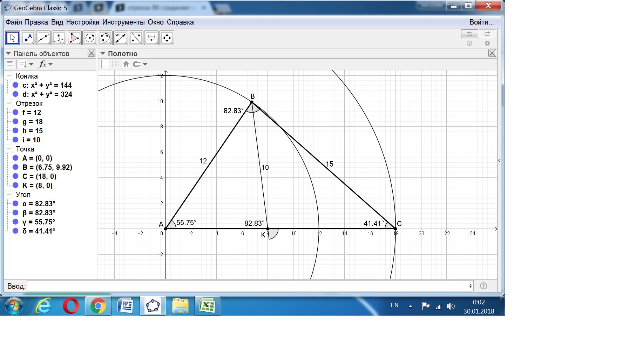Click the Home standard view icon
622x364 pixels.
click(x=126, y=64)
